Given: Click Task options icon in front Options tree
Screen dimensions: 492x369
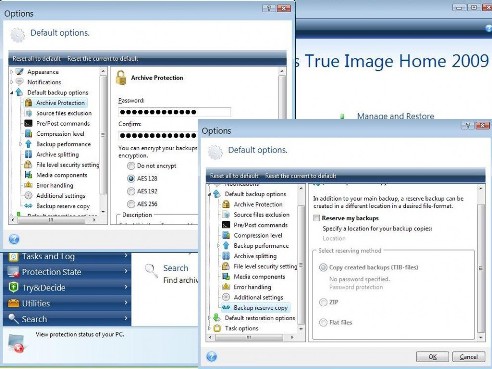Looking at the screenshot, I should tap(217, 328).
